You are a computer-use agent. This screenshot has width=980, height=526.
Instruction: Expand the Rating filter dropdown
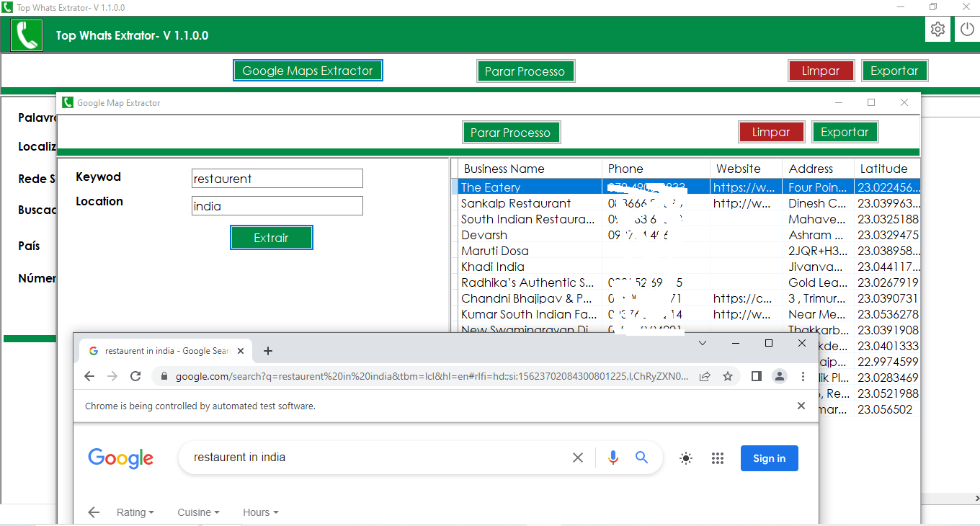[x=135, y=512]
